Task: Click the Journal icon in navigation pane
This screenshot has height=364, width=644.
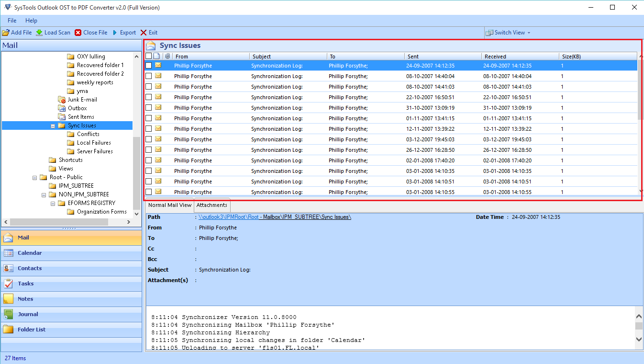Action: 9,315
